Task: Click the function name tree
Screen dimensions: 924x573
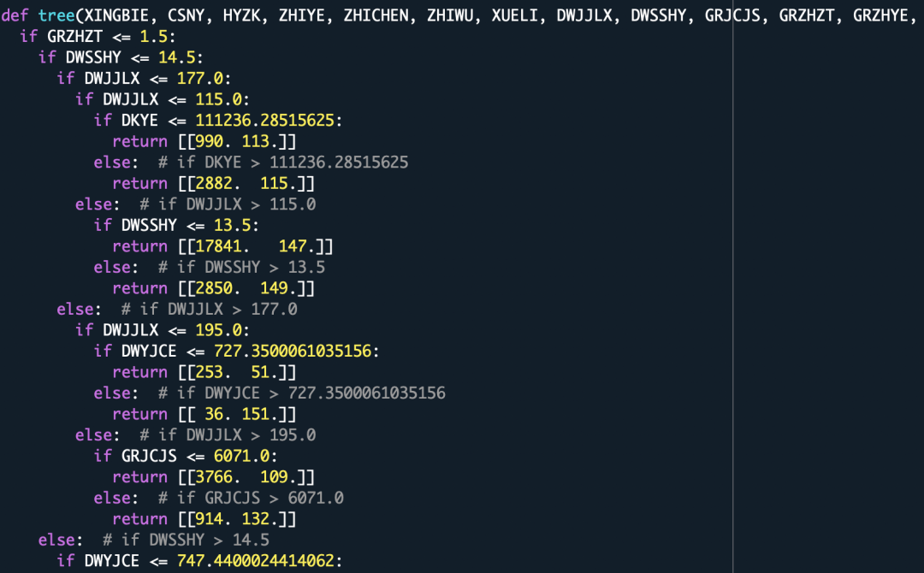Action: click(56, 15)
